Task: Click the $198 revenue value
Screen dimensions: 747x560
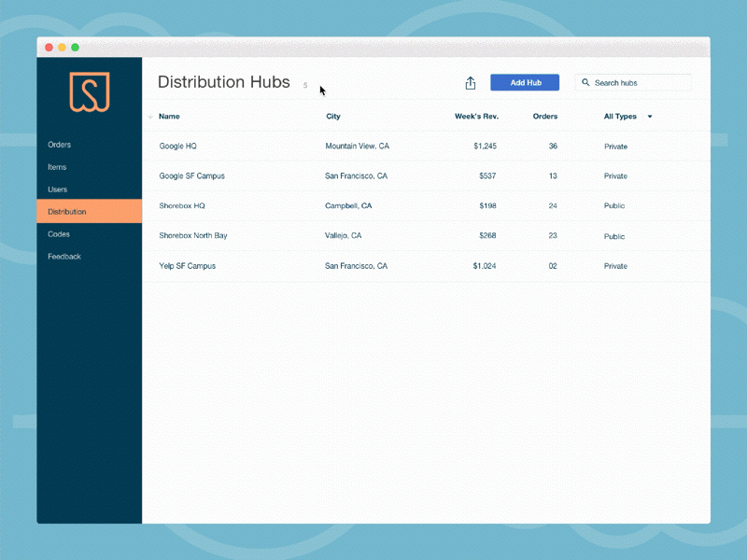Action: [487, 205]
